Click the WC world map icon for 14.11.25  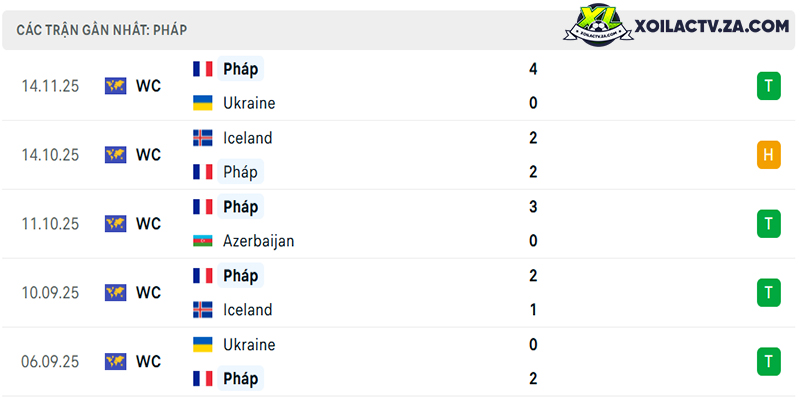coord(115,86)
